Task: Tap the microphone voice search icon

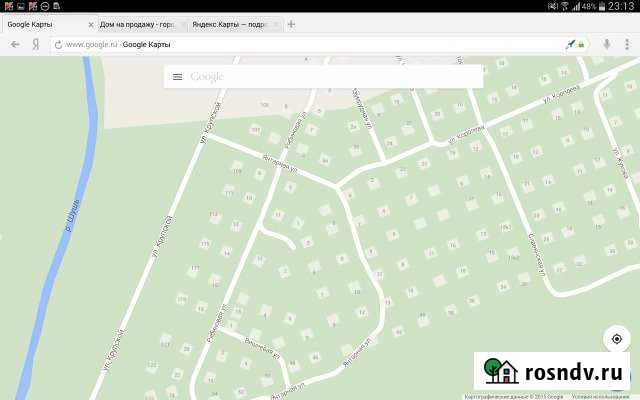Action: click(606, 45)
